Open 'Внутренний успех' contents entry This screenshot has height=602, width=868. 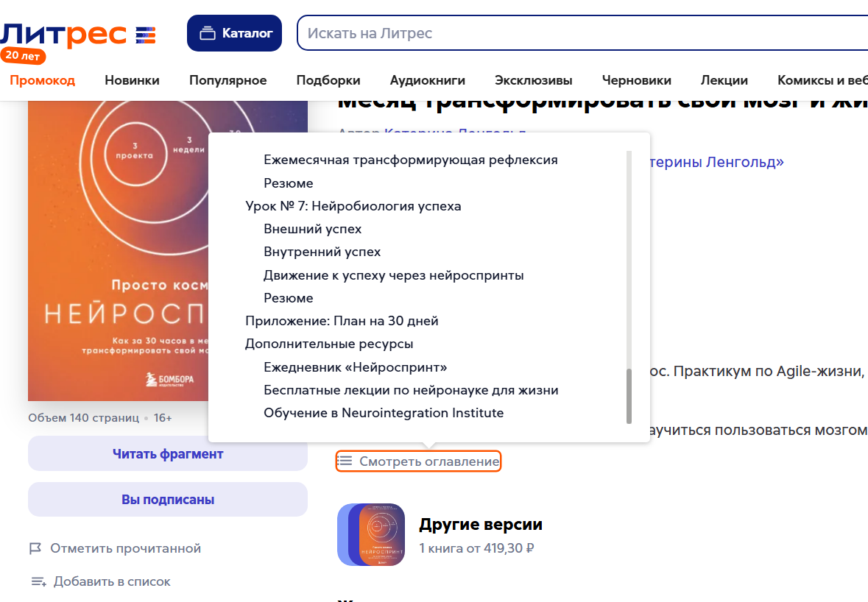pos(322,252)
